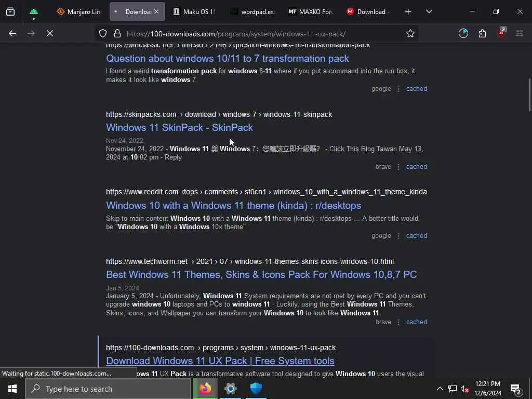Open the Extensions puzzle piece menu
This screenshot has height=399, width=532.
tap(482, 33)
